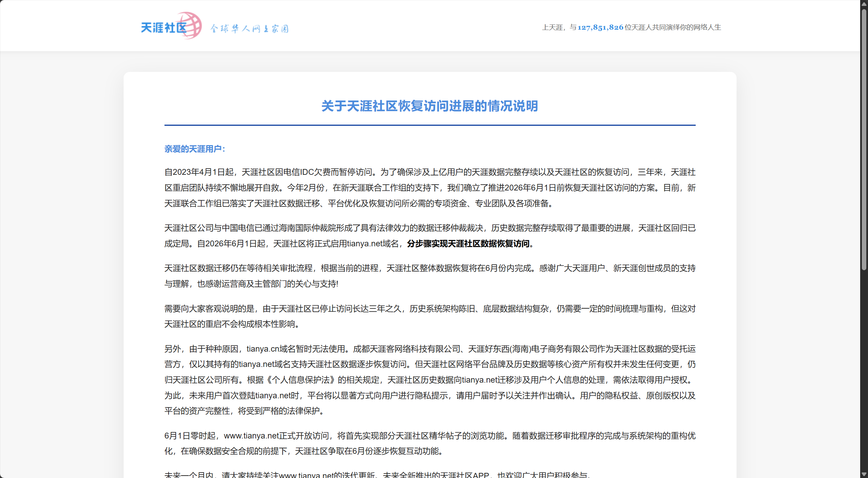Click the paragraph starting 另外,由于种种原因
Image resolution: width=868 pixels, height=478 pixels.
pos(430,380)
